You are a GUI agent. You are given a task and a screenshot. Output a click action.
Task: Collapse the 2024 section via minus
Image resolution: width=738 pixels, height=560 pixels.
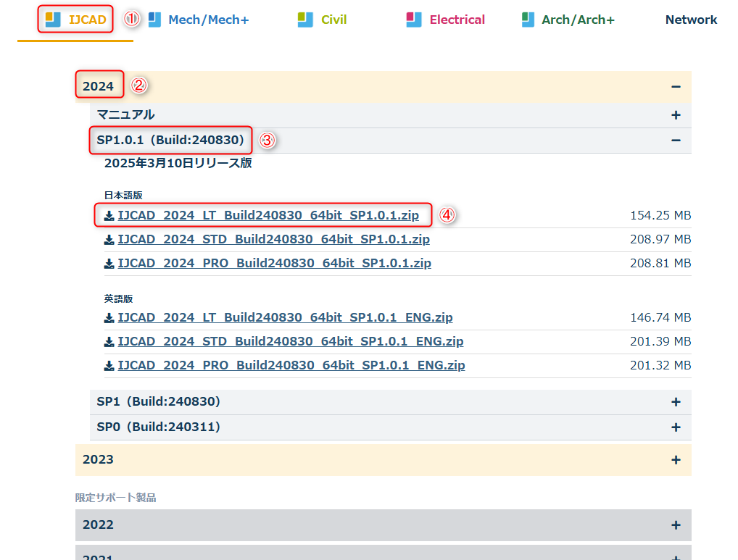[x=676, y=86]
